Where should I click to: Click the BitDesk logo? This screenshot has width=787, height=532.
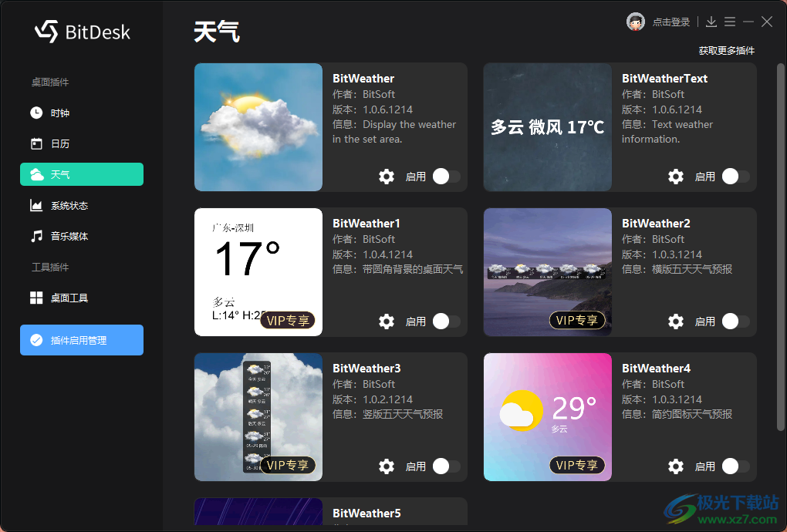(x=83, y=32)
